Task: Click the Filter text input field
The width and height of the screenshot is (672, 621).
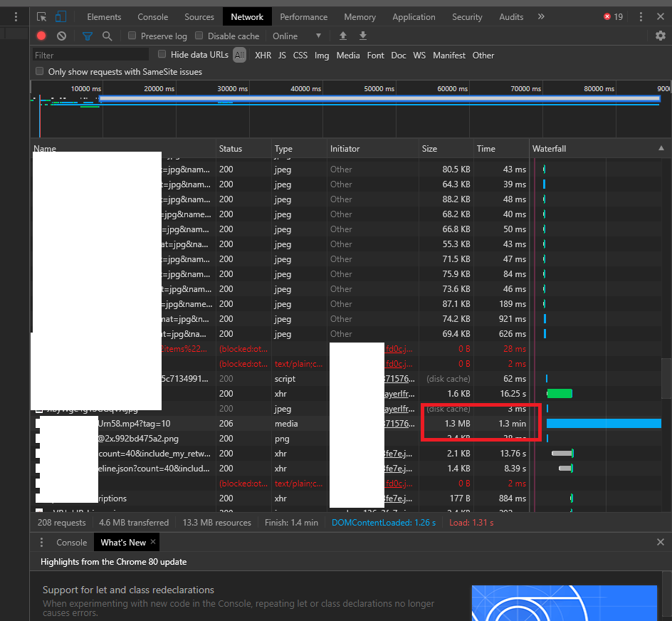Action: click(90, 55)
